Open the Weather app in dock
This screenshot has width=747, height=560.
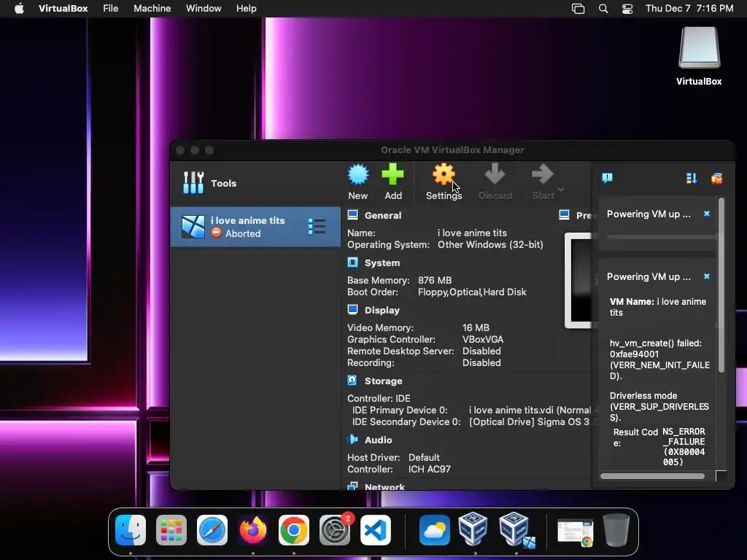[435, 530]
